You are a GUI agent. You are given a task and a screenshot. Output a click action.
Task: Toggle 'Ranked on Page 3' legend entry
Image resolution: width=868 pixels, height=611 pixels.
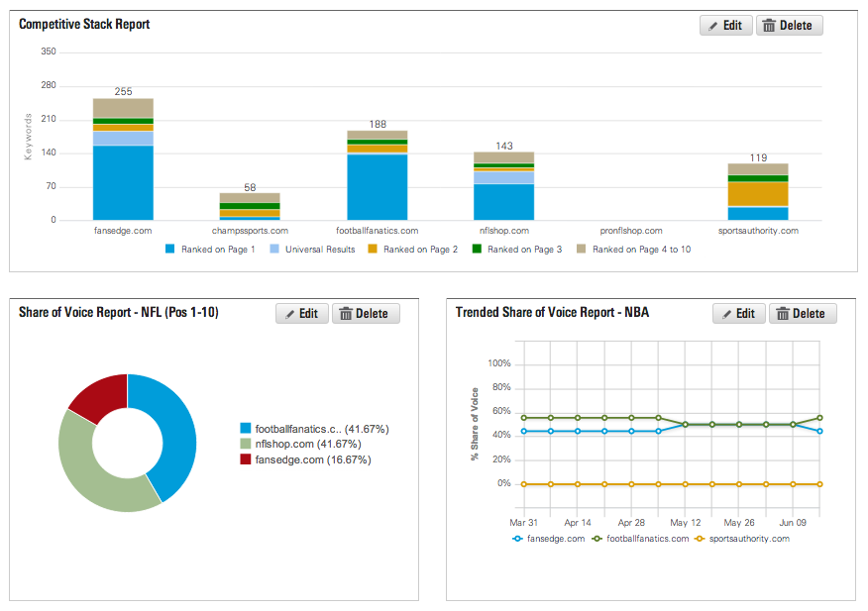tap(517, 250)
